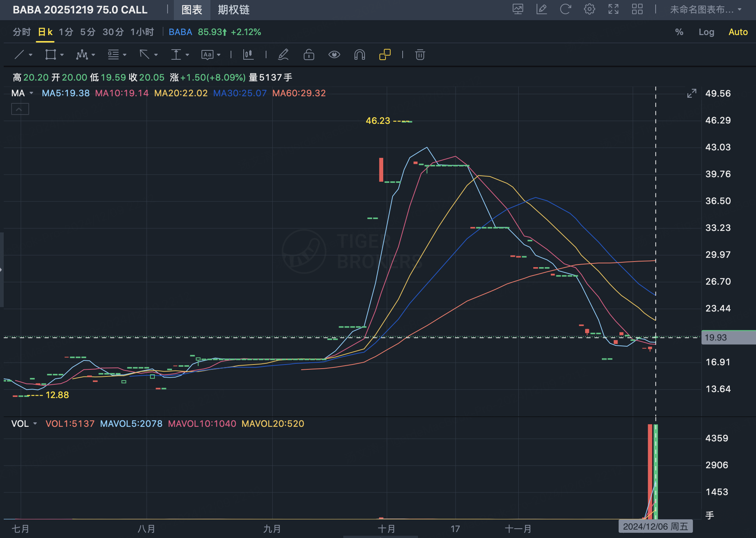This screenshot has height=538, width=756.
Task: Open dropdown arrow next to measure tool
Action: (x=187, y=55)
